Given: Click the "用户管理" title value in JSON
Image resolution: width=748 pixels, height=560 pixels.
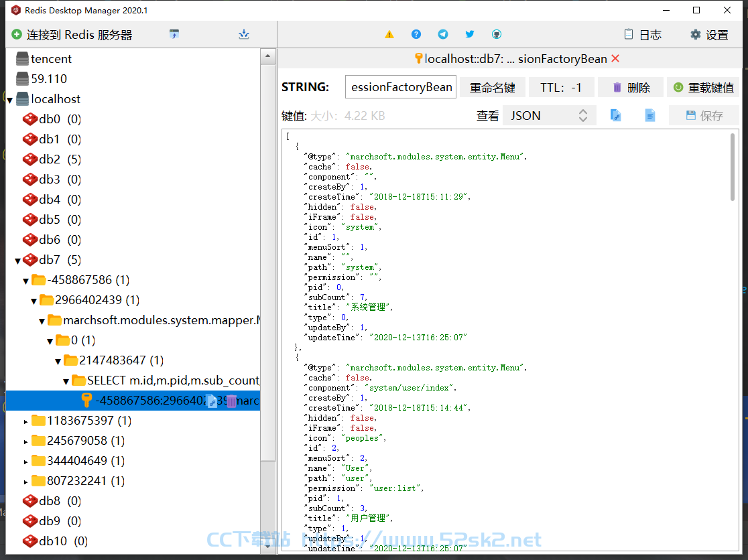Looking at the screenshot, I should click(x=368, y=518).
